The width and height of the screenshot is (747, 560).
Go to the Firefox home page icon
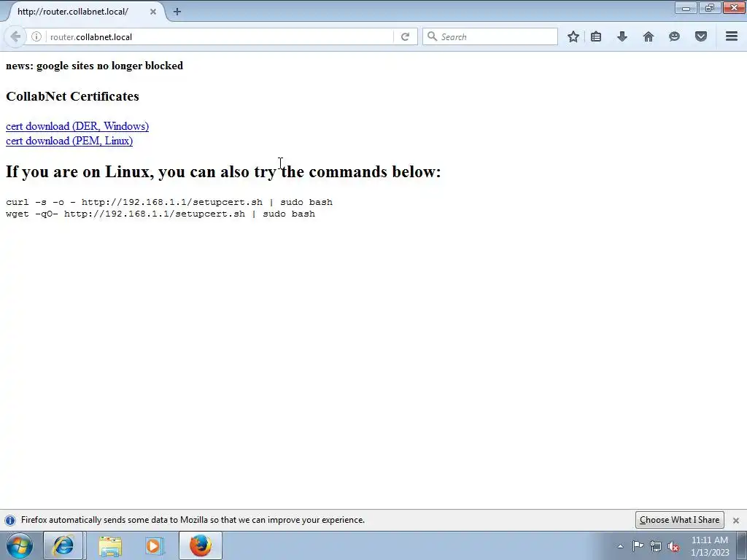pos(649,36)
